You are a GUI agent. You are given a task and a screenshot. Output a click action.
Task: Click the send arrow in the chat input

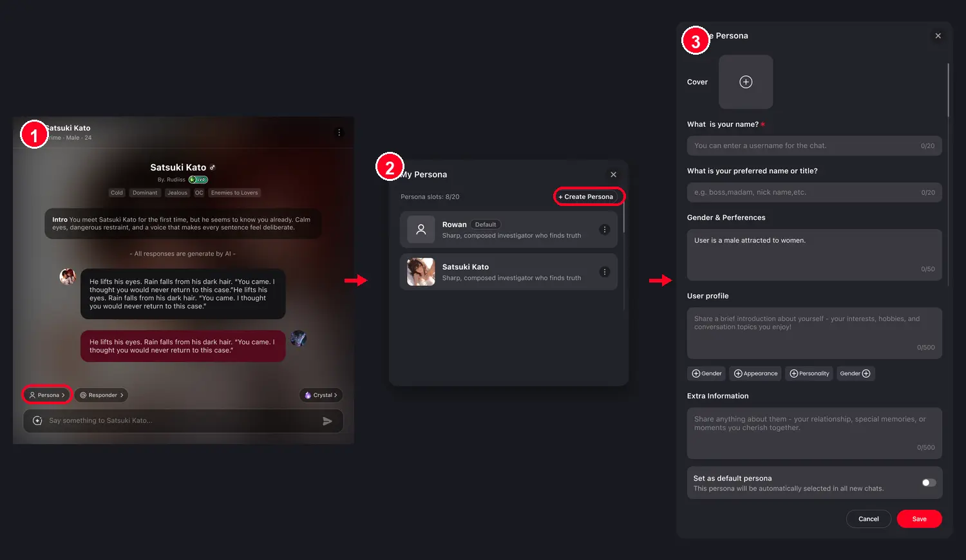pos(327,421)
